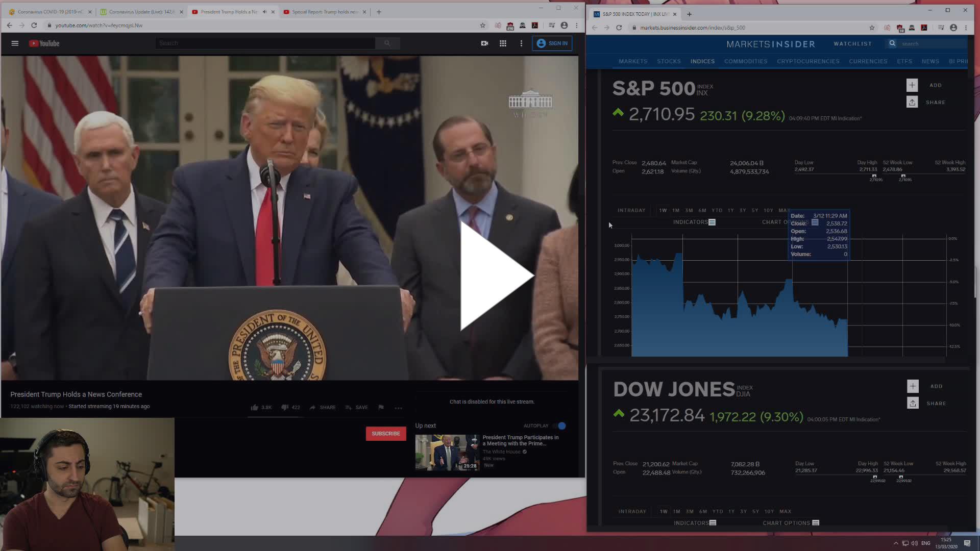Viewport: 980px width, 551px height.
Task: Open the Up next video thumbnail
Action: pyautogui.click(x=447, y=453)
